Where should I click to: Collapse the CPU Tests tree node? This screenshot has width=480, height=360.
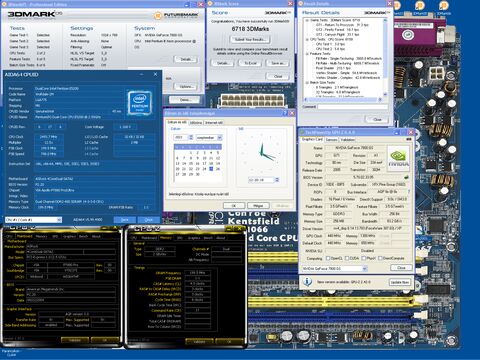point(307,39)
